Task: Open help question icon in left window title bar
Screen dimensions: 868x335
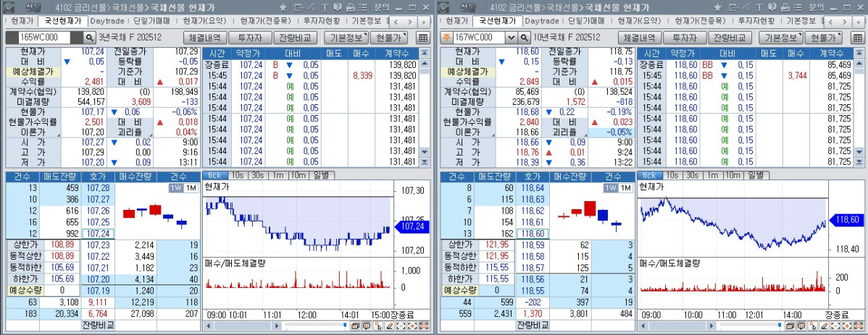Action: tap(337, 8)
